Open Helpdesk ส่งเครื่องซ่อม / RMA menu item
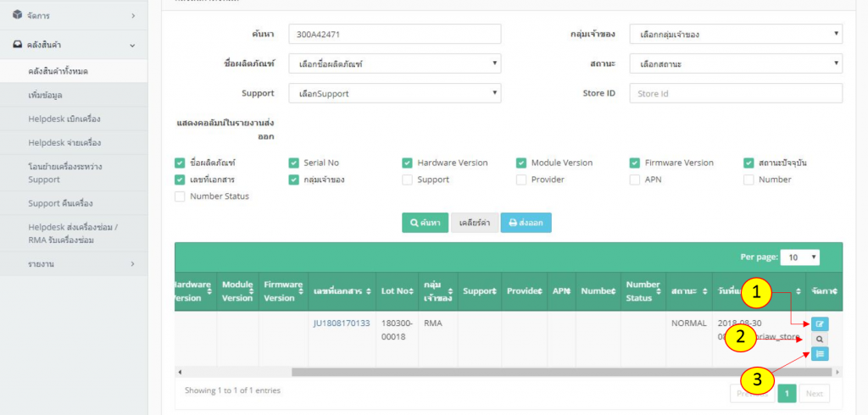Screen dimensions: 868x415 (x=74, y=234)
